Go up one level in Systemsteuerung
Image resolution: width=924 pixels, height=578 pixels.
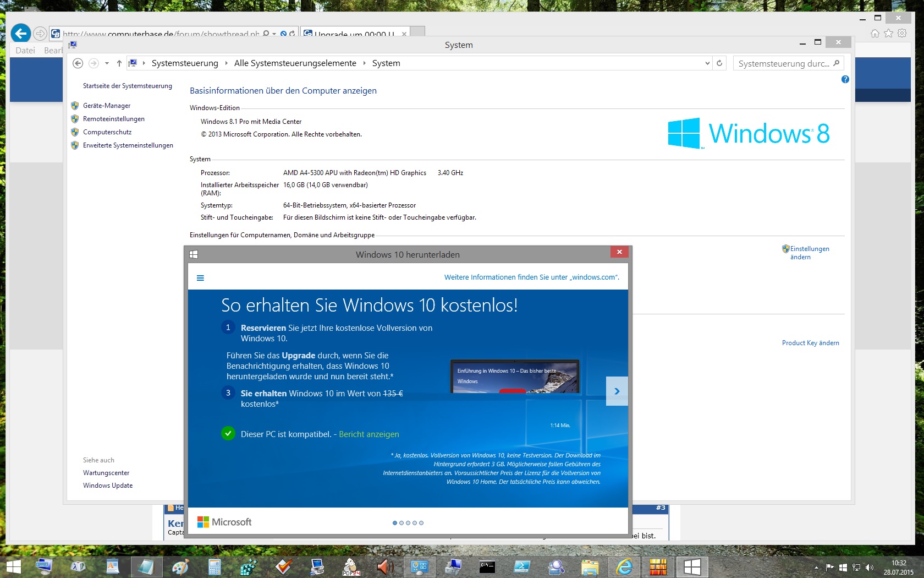click(x=119, y=63)
